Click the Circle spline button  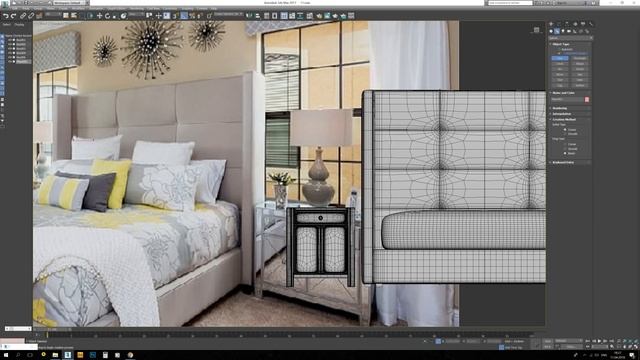(560, 64)
